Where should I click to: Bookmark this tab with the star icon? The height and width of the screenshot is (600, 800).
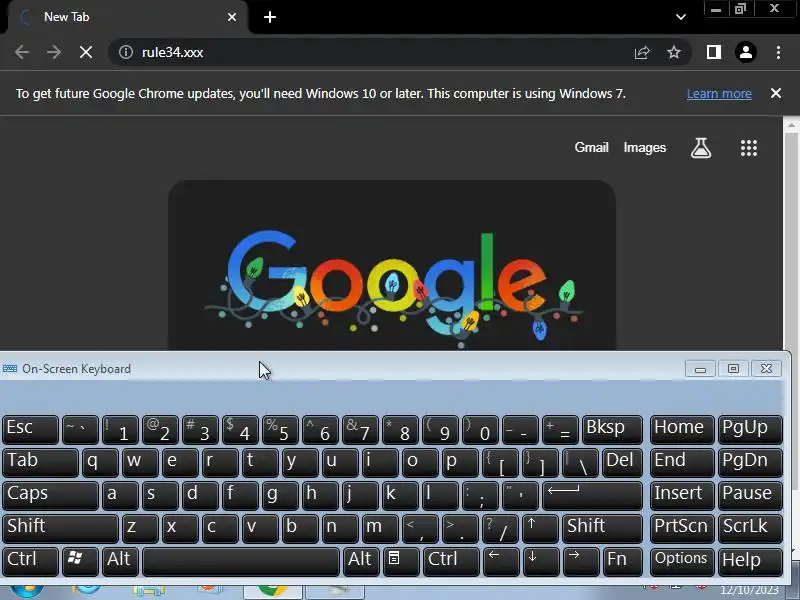coord(673,52)
